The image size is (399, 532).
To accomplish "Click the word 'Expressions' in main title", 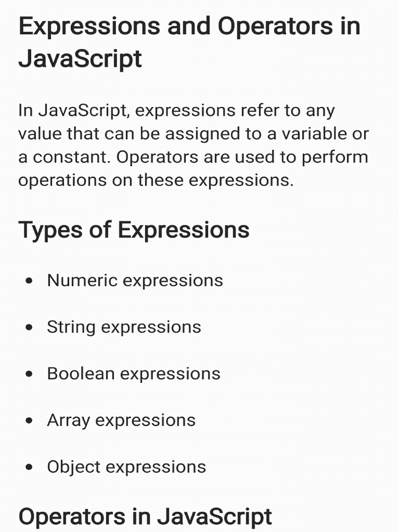I will tap(89, 26).
